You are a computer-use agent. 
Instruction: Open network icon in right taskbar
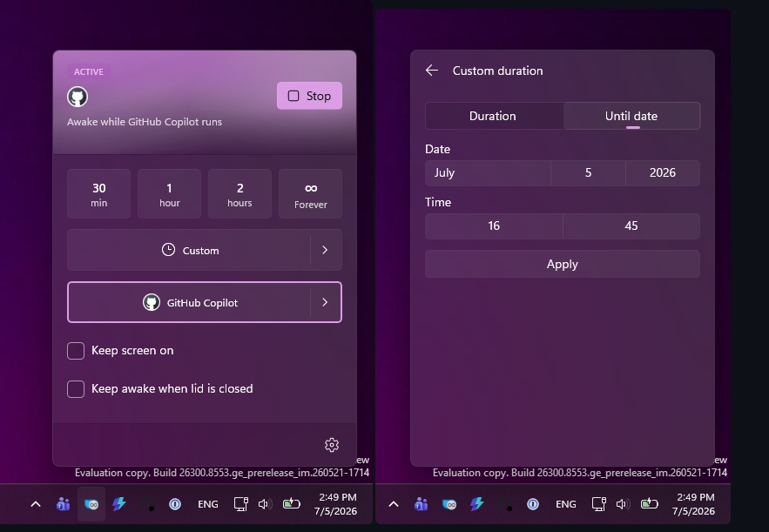[599, 504]
